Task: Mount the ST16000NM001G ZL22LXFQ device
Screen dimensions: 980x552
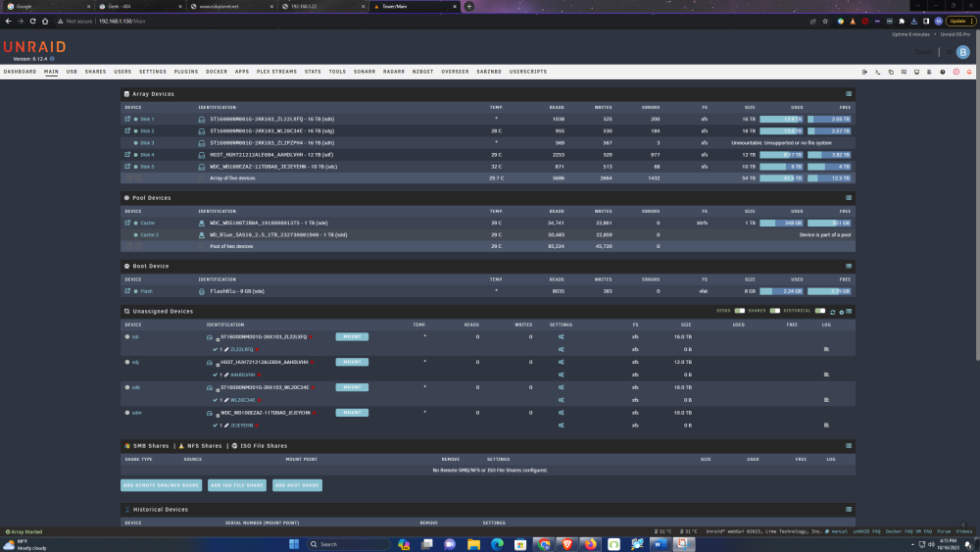Action: (352, 337)
